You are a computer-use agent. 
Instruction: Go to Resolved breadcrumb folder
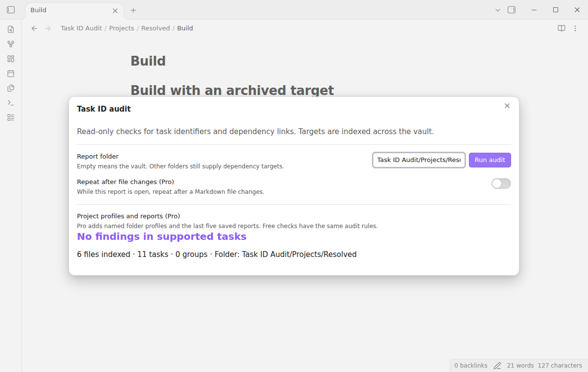click(155, 28)
